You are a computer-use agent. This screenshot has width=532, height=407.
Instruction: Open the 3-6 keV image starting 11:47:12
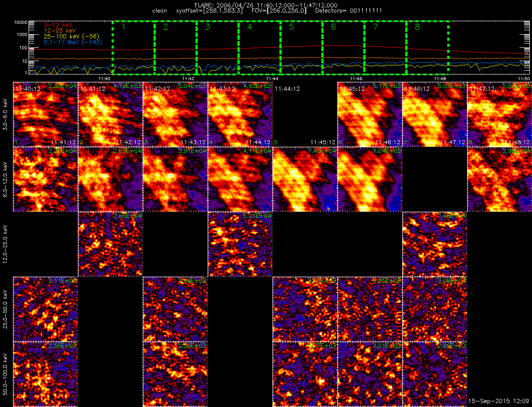tap(500, 114)
